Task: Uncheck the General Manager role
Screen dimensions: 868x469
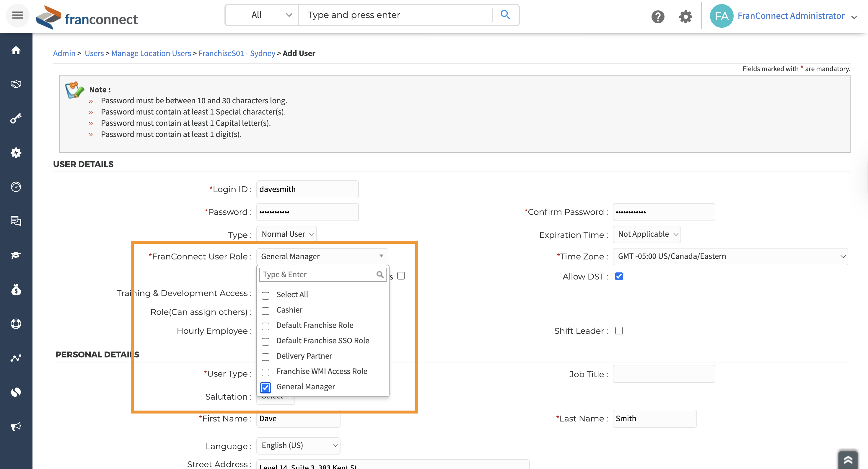Action: tap(266, 388)
